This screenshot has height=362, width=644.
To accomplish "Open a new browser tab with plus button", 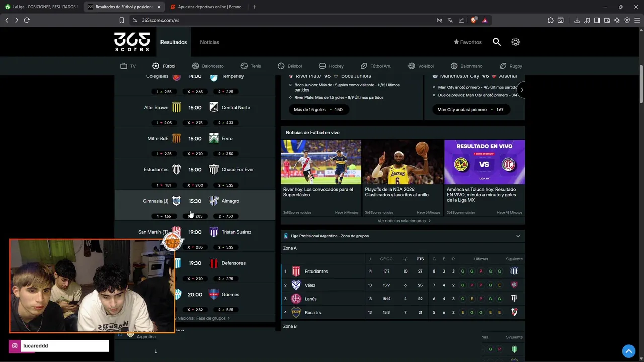I will [x=254, y=7].
